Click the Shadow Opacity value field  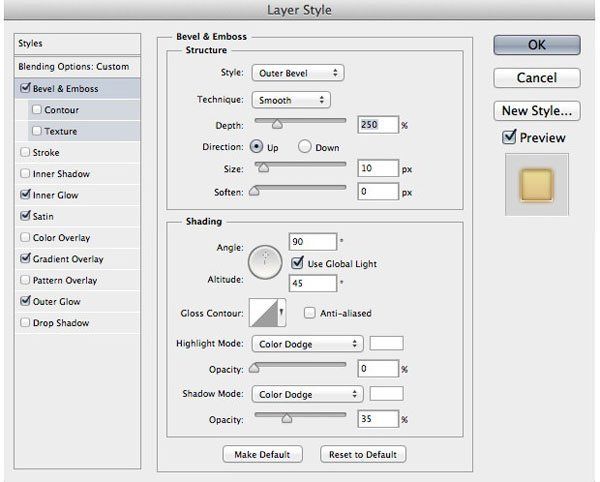(378, 419)
